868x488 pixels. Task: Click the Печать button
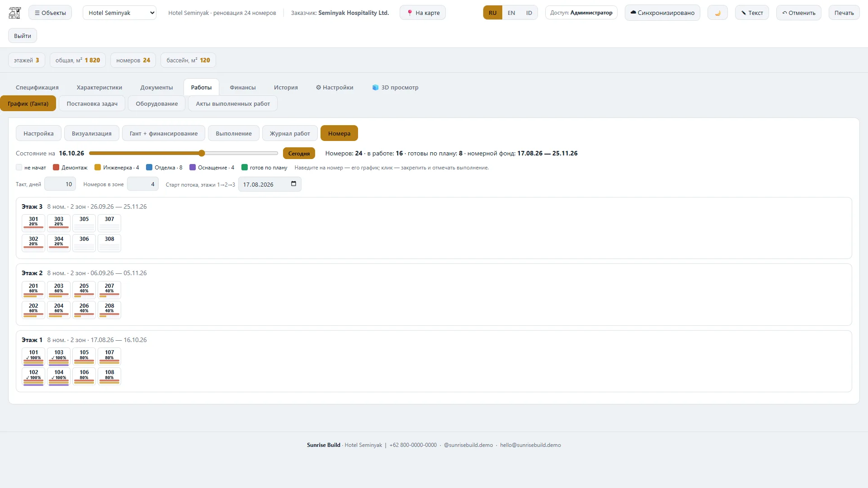[844, 13]
